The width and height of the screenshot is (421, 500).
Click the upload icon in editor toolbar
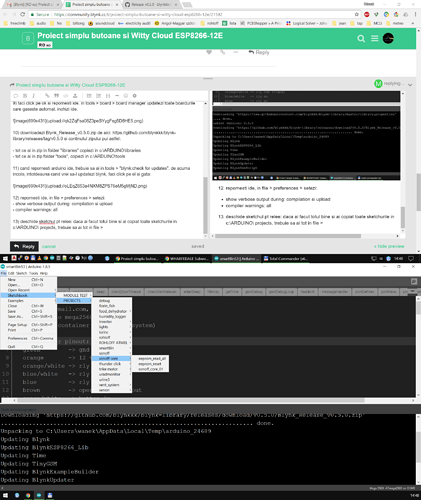coord(75,96)
